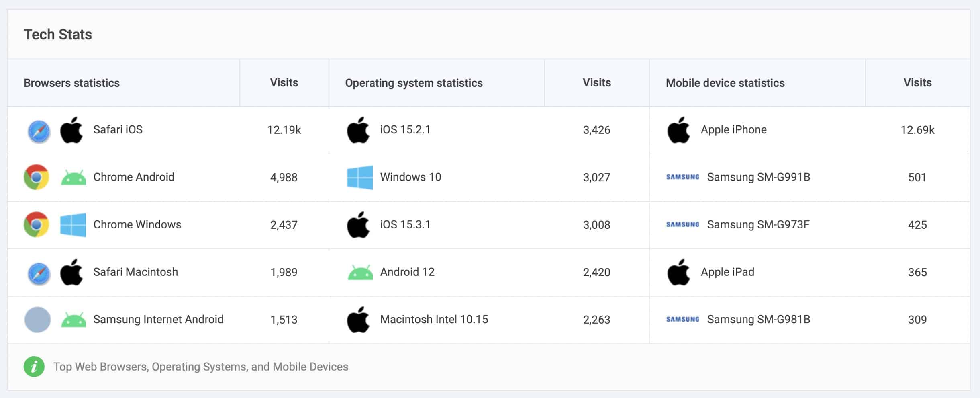Viewport: 980px width, 398px height.
Task: Click the 3,426 visits value
Action: (x=597, y=130)
